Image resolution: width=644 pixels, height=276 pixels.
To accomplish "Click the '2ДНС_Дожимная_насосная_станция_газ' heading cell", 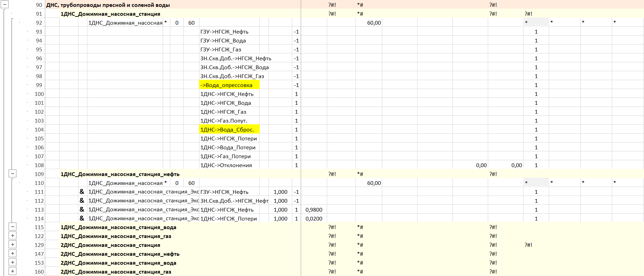I will click(x=116, y=272).
